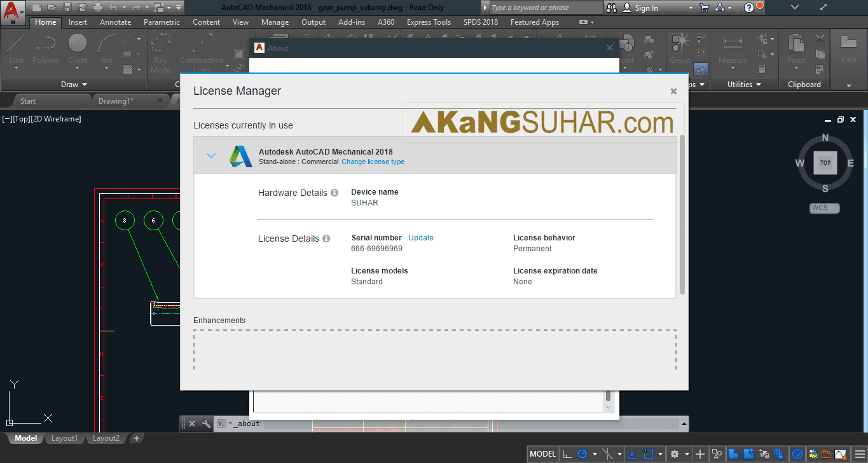Click the Change license type link

coord(373,162)
